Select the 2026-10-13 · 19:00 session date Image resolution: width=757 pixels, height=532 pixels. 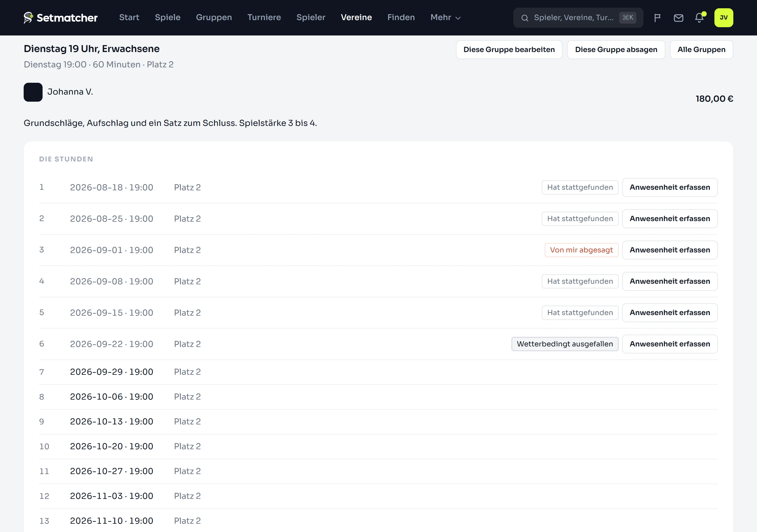pyautogui.click(x=111, y=421)
